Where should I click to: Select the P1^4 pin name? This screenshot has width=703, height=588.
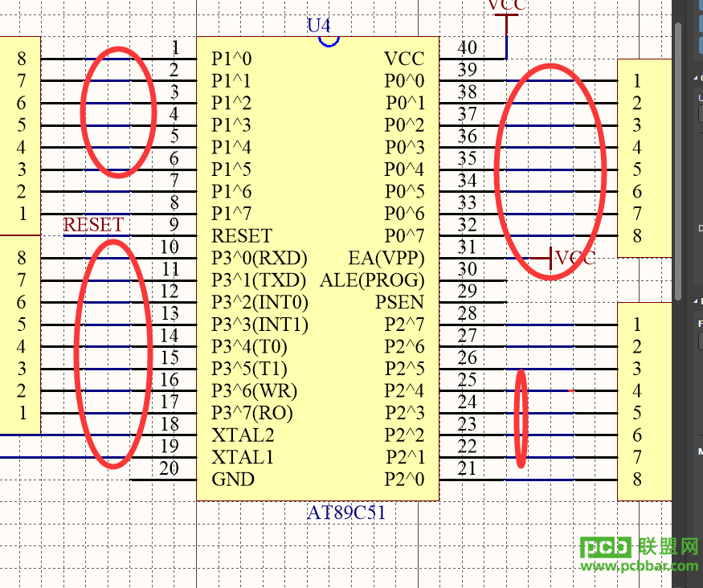231,147
